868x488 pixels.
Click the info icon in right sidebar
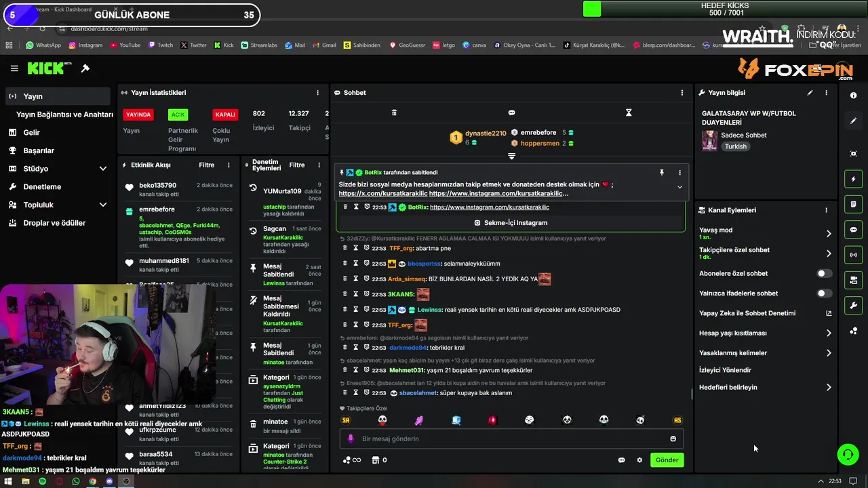point(853,96)
